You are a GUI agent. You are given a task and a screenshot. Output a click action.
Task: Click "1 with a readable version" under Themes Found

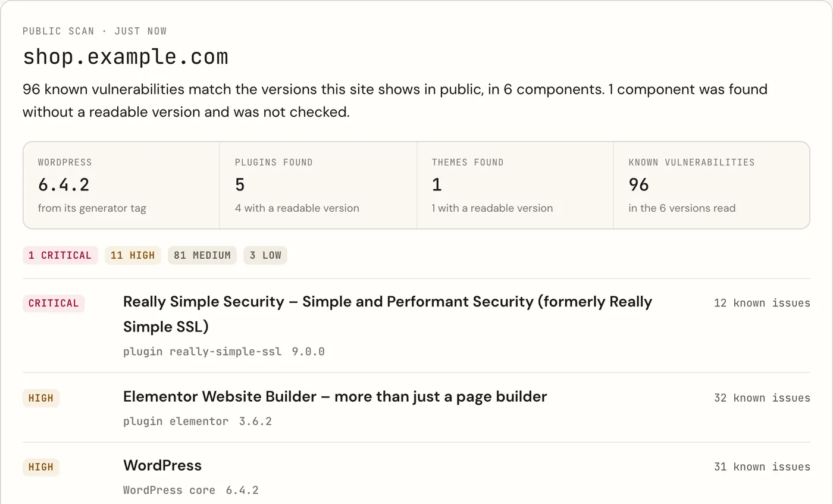click(x=493, y=208)
